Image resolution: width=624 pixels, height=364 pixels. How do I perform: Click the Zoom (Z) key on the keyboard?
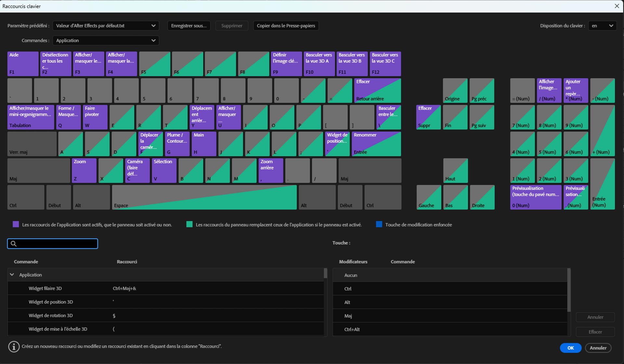84,170
